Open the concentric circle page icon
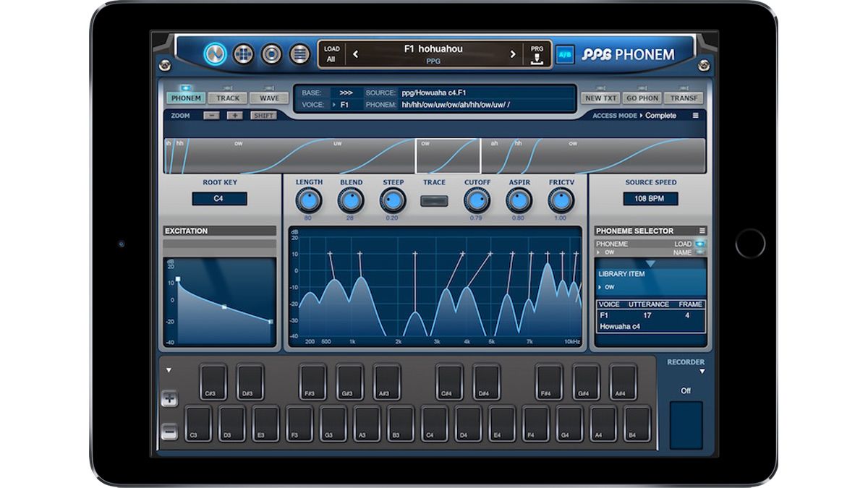This screenshot has height=488, width=868. click(x=271, y=54)
